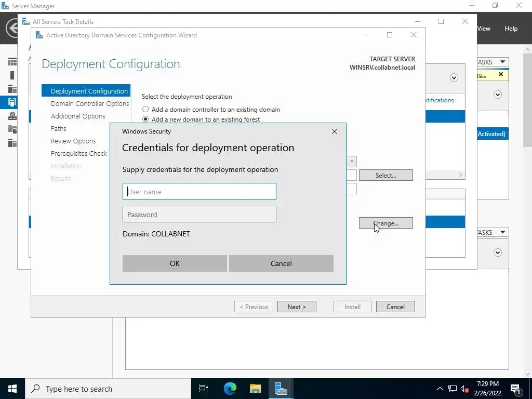This screenshot has width=532, height=399.
Task: Click the muted volume tray icon
Action: (465, 389)
